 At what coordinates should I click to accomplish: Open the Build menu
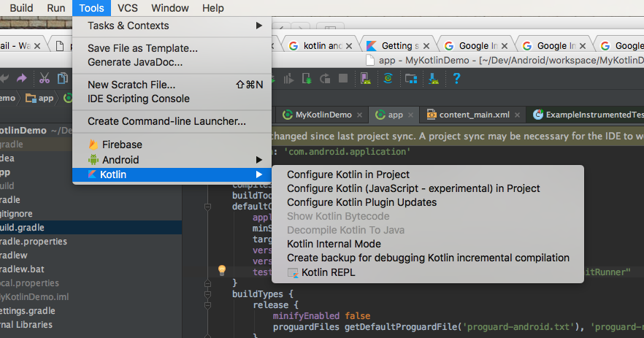(21, 8)
